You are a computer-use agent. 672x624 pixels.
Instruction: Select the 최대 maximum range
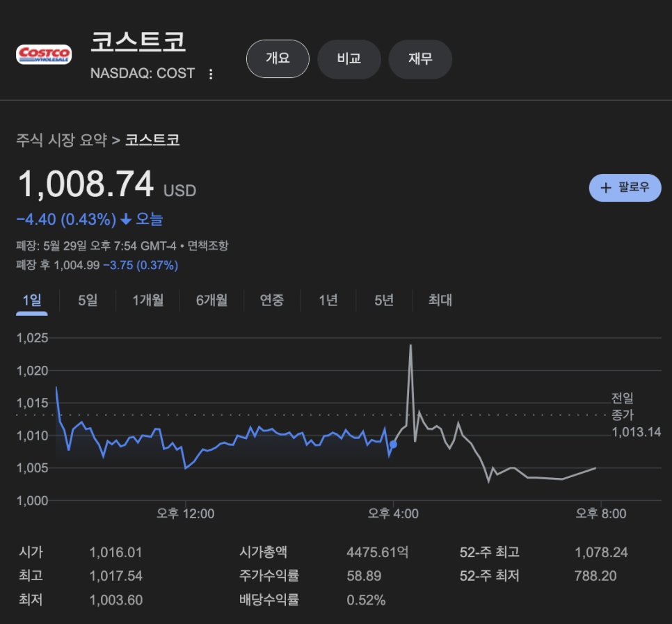440,300
